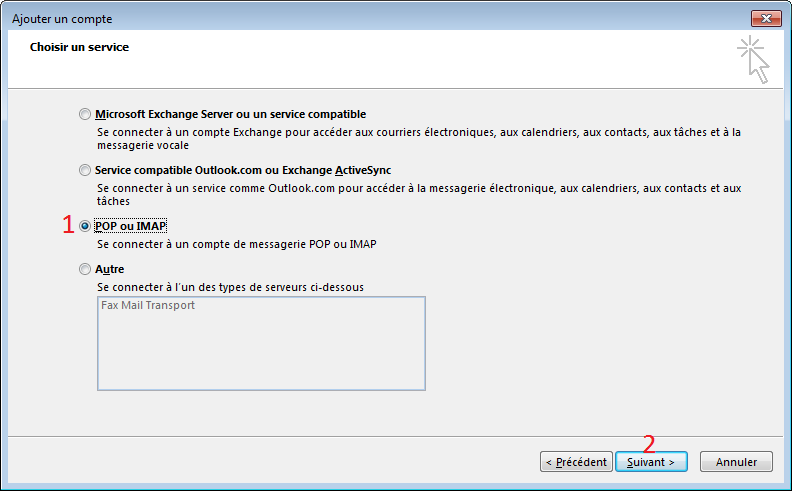Click the "Se connecter à l'un des types de serveurs" text
The image size is (792, 491).
(230, 287)
